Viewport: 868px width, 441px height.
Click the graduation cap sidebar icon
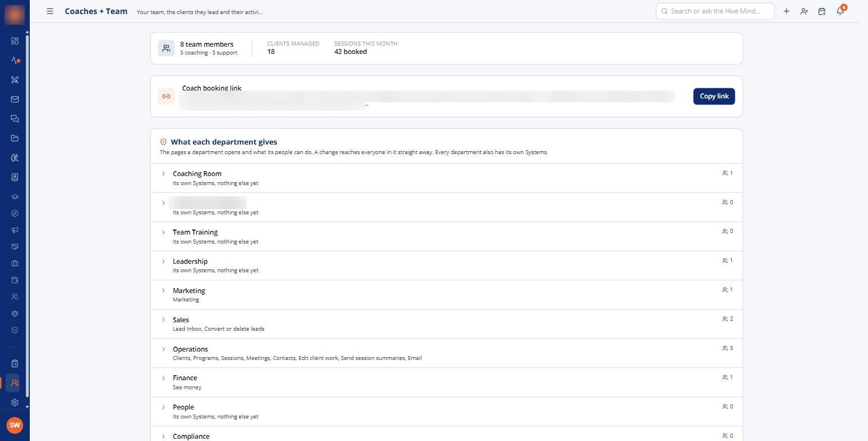(15, 197)
